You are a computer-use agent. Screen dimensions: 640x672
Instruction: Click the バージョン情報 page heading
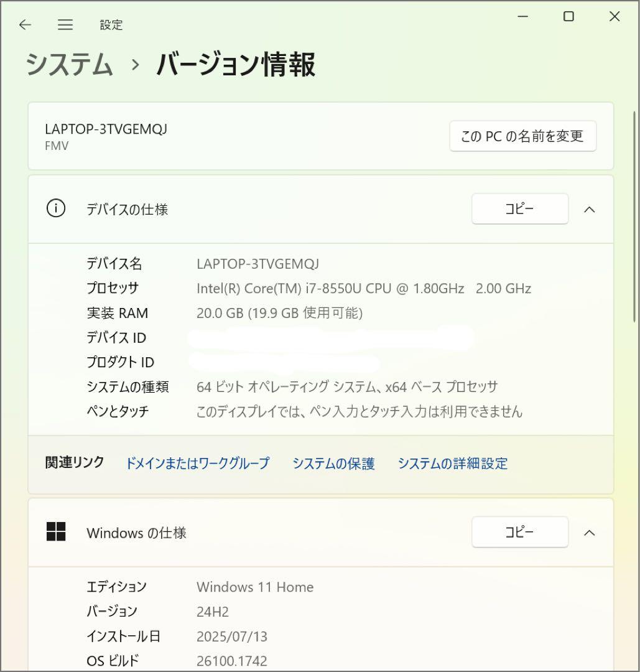point(236,65)
